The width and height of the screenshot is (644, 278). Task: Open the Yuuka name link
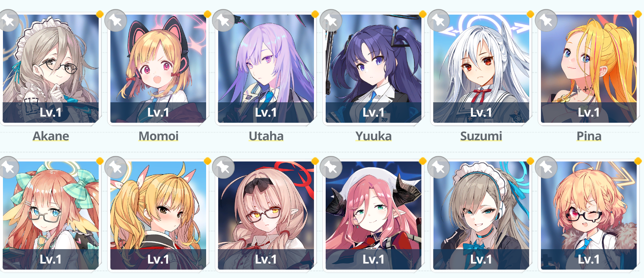[x=374, y=136]
